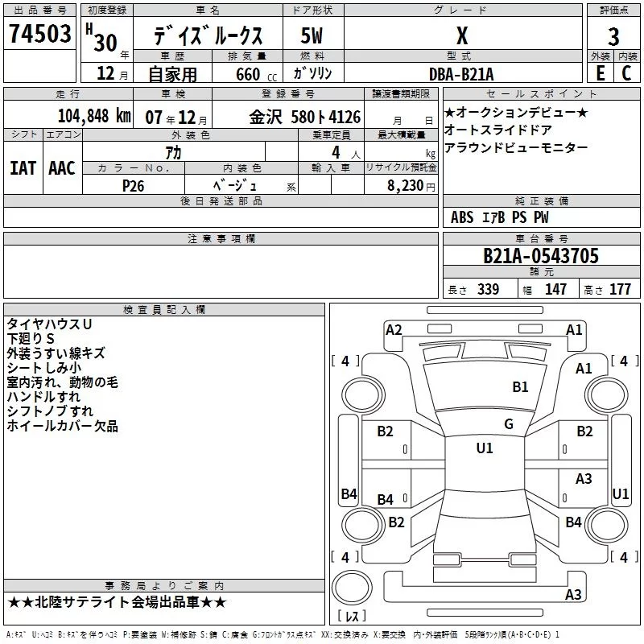Click the [レス] spare tire label
644x644 pixels.
pyautogui.click(x=352, y=616)
